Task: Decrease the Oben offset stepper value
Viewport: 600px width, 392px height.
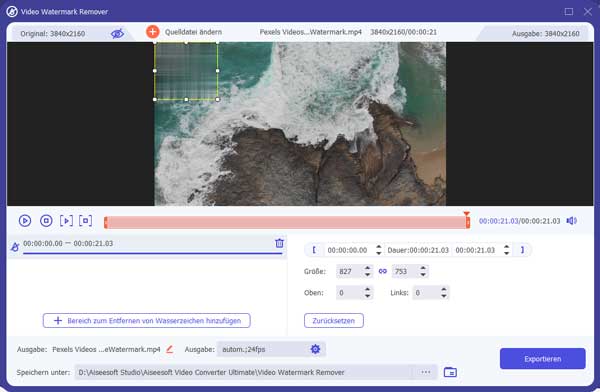Action: pyautogui.click(x=367, y=296)
